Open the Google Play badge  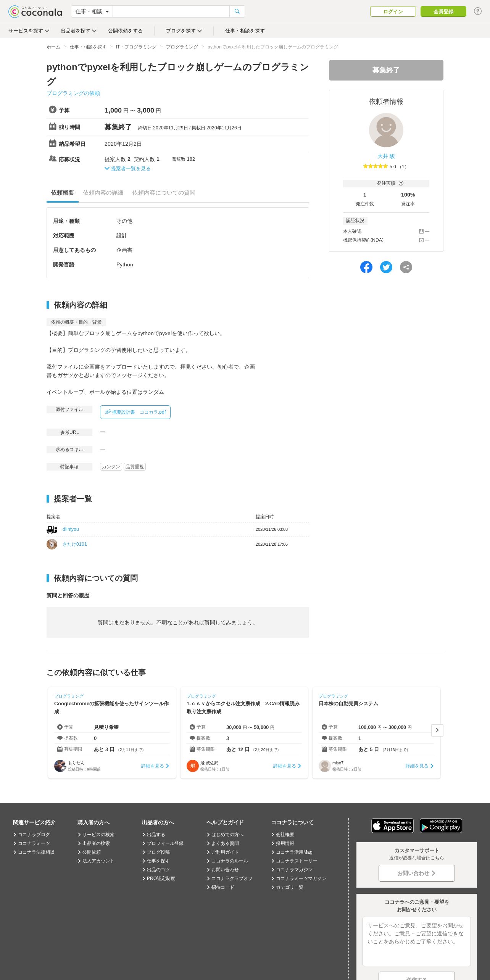[x=441, y=825]
